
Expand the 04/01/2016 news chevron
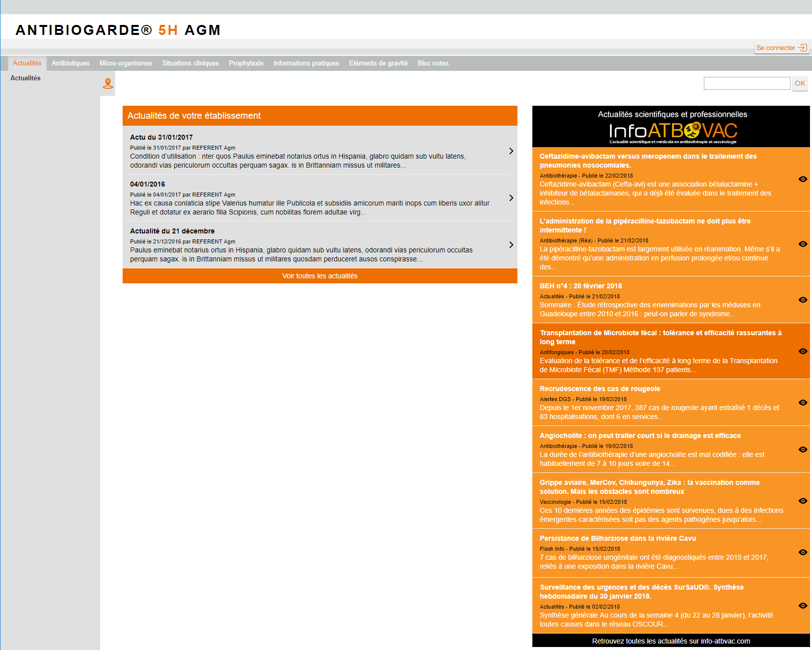(x=511, y=198)
